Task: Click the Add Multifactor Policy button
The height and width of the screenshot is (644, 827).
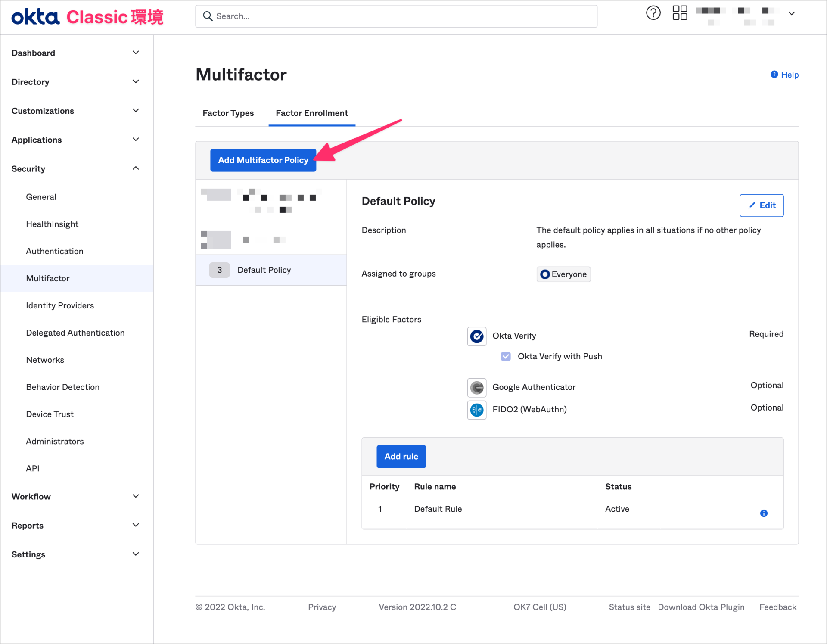Action: pyautogui.click(x=263, y=160)
